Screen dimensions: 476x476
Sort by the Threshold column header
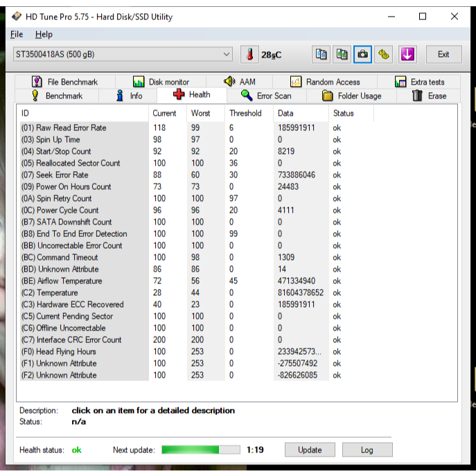[x=245, y=113]
